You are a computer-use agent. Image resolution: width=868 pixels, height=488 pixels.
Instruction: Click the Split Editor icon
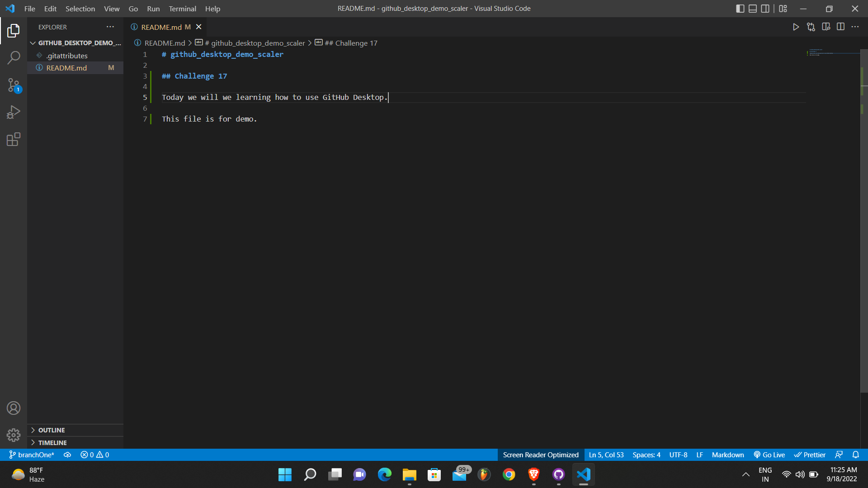pyautogui.click(x=841, y=27)
